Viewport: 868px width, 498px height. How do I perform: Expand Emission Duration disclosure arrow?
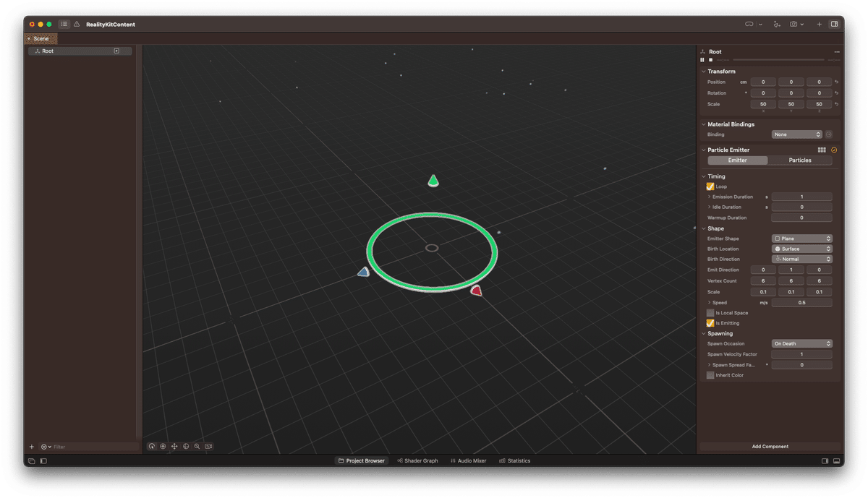709,197
